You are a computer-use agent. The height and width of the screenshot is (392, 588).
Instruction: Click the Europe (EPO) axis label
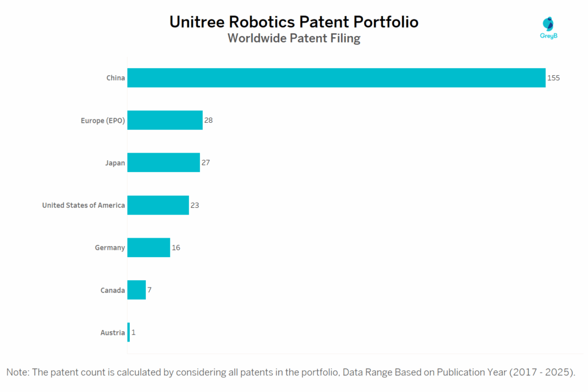click(x=103, y=121)
